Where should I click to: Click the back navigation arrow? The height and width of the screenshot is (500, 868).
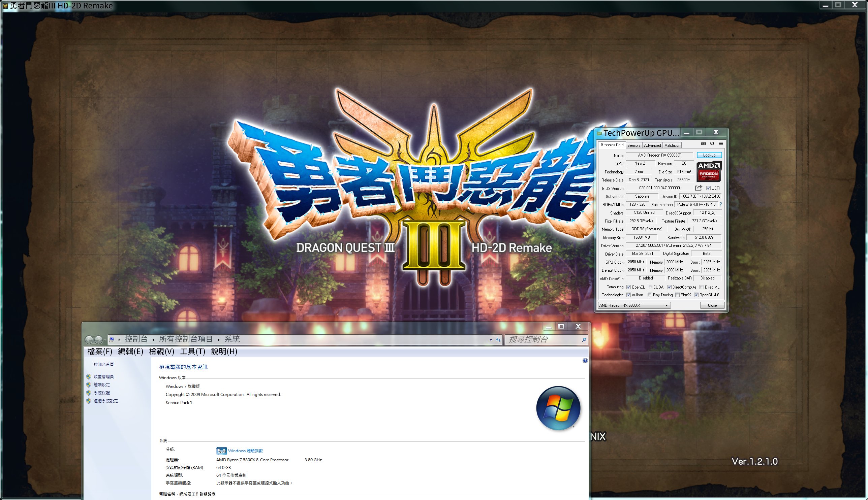coord(89,340)
